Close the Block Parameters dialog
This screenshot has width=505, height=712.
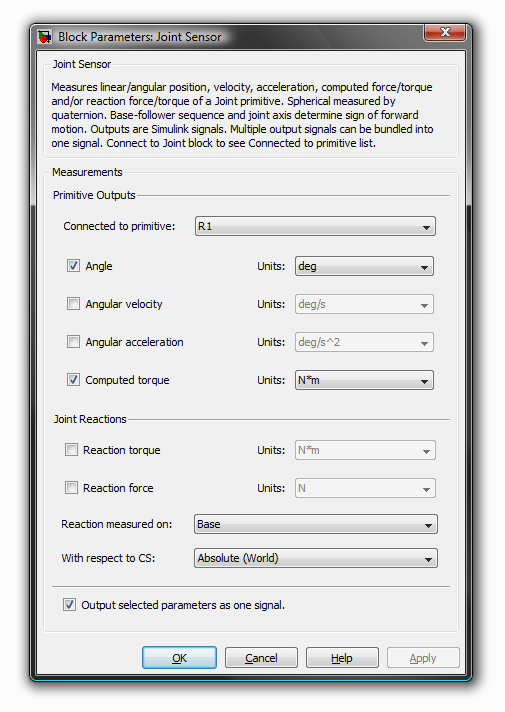point(445,32)
